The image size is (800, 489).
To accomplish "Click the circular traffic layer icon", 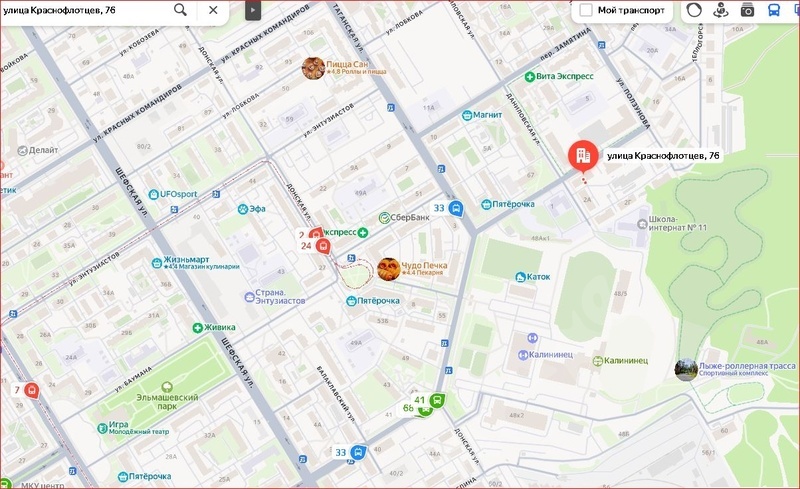I will point(693,10).
